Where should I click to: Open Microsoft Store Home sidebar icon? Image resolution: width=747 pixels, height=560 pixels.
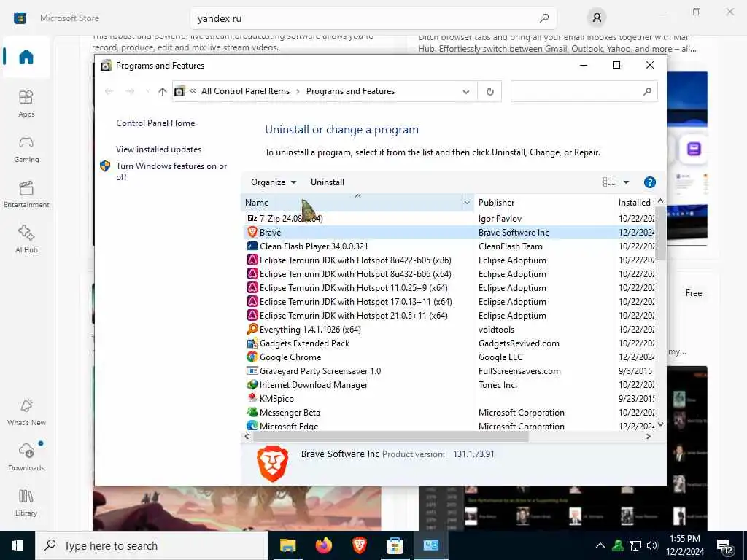26,57
